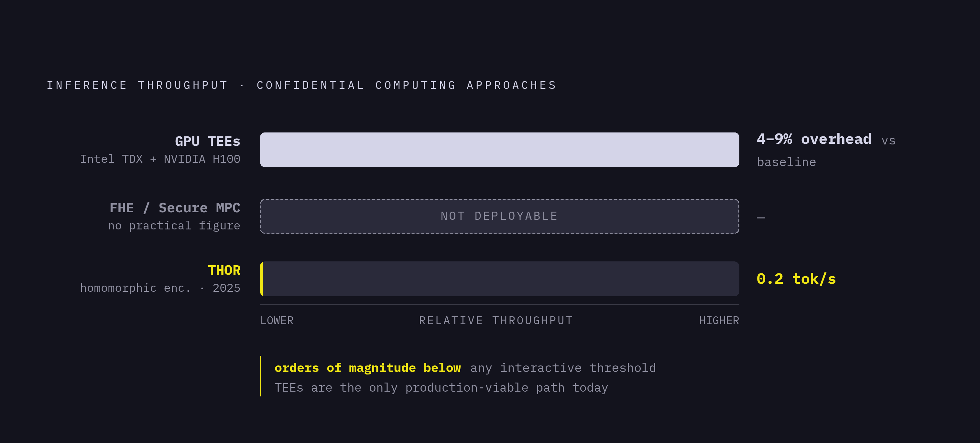The height and width of the screenshot is (443, 980).
Task: Click the yellow '0.2 tok/s' value
Action: coord(796,279)
